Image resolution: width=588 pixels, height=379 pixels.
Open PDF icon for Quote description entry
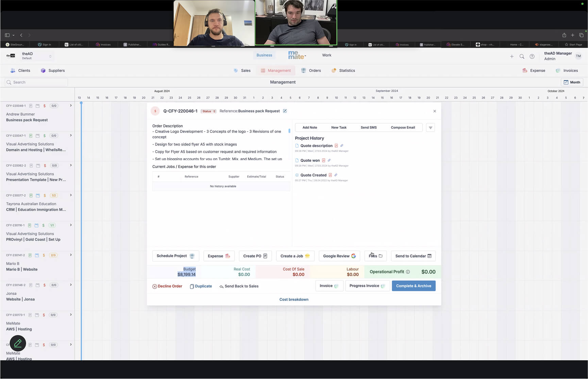coord(336,146)
